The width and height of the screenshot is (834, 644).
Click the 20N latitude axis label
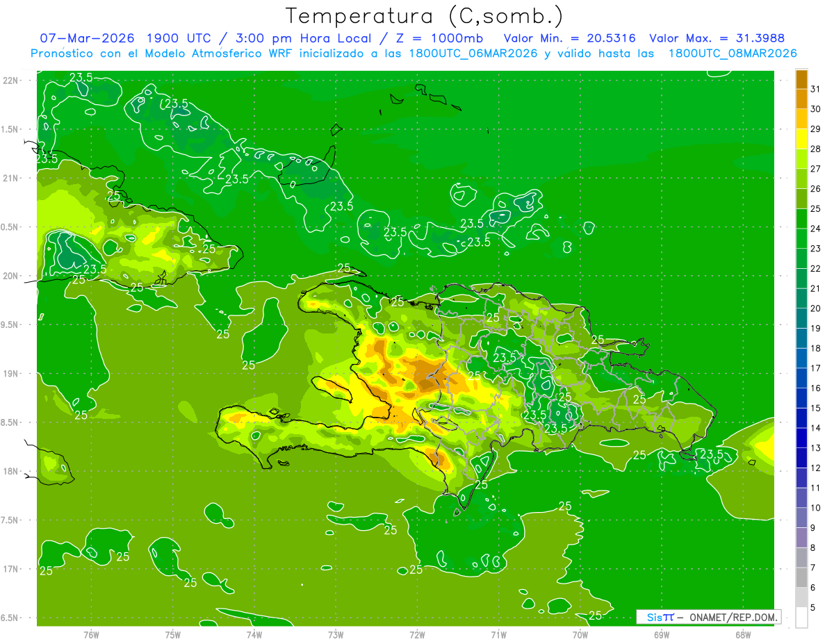10,276
